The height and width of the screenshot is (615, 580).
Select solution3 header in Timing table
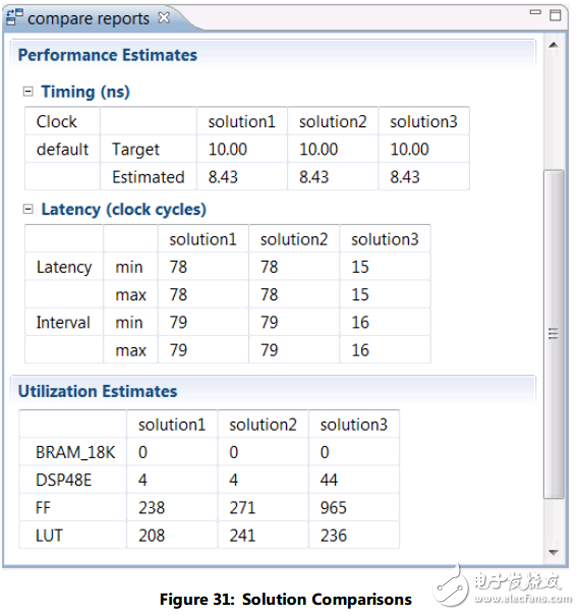tap(424, 122)
